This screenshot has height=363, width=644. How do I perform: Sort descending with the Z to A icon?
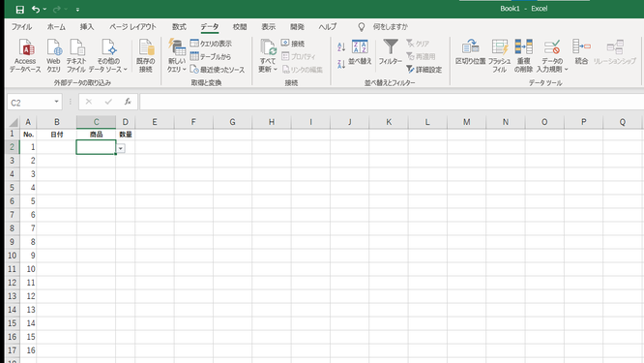(x=341, y=64)
